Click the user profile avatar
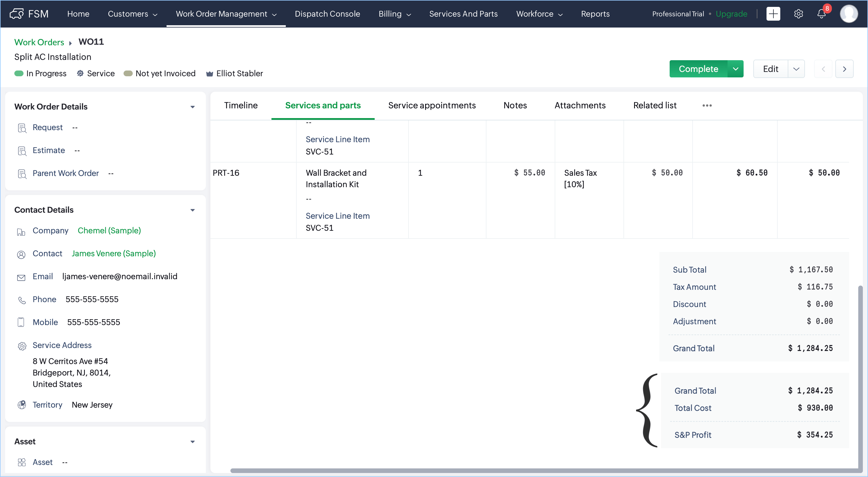 point(849,14)
